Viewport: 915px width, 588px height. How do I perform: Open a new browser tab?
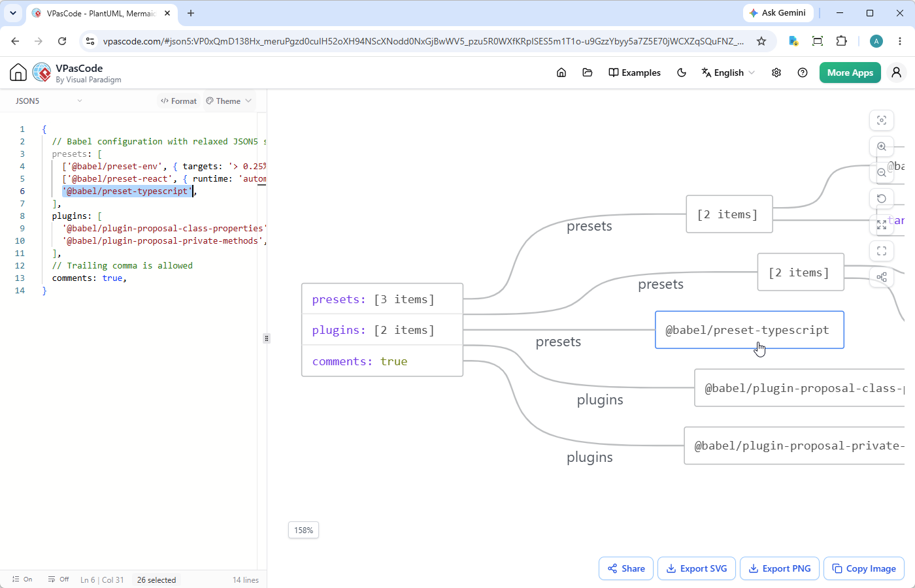(191, 13)
